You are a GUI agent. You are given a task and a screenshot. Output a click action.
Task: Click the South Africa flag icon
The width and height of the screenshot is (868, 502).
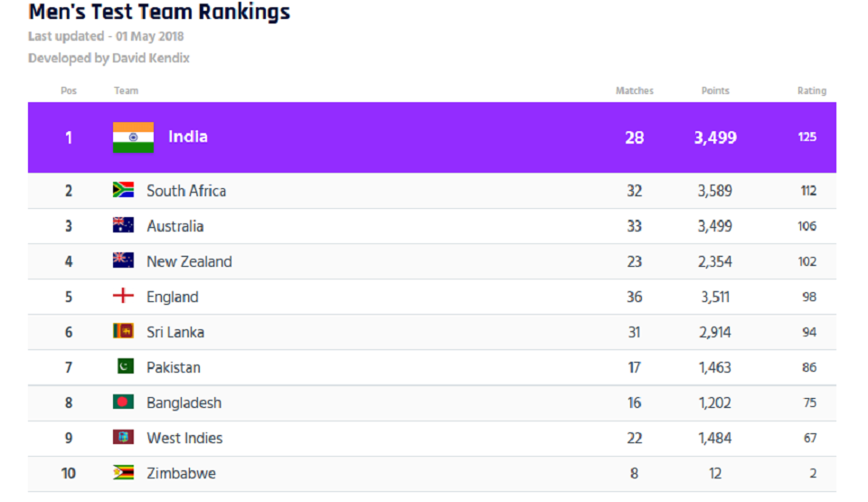[x=123, y=190]
